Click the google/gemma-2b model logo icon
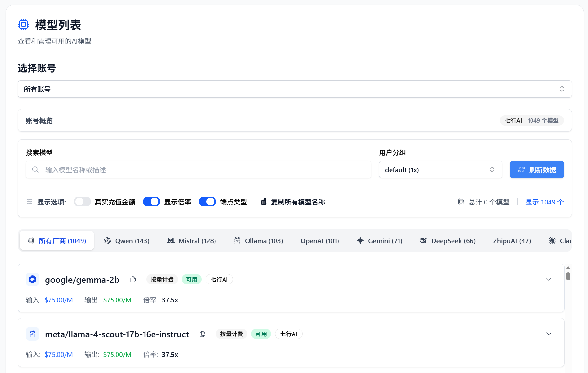Viewport: 588px width, 373px height. point(32,280)
